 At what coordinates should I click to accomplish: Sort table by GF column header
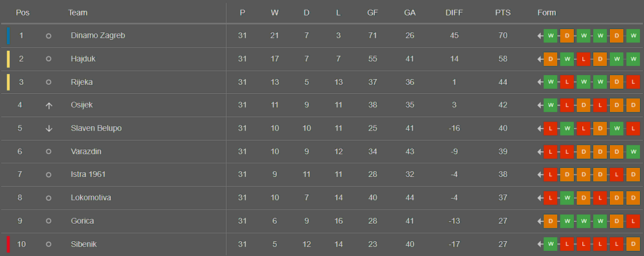point(372,13)
